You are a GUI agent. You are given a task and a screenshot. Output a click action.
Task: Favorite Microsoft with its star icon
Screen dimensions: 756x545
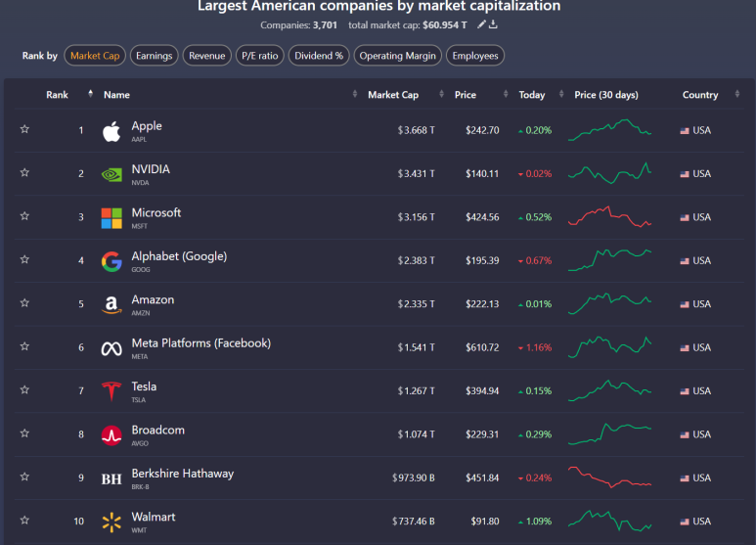24,215
